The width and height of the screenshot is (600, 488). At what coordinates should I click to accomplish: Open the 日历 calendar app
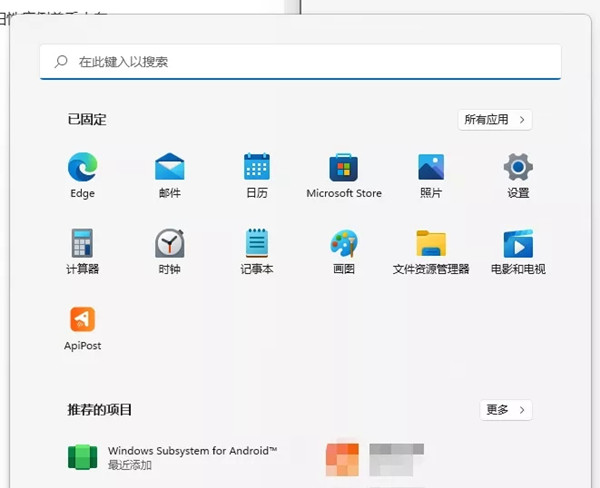[257, 167]
